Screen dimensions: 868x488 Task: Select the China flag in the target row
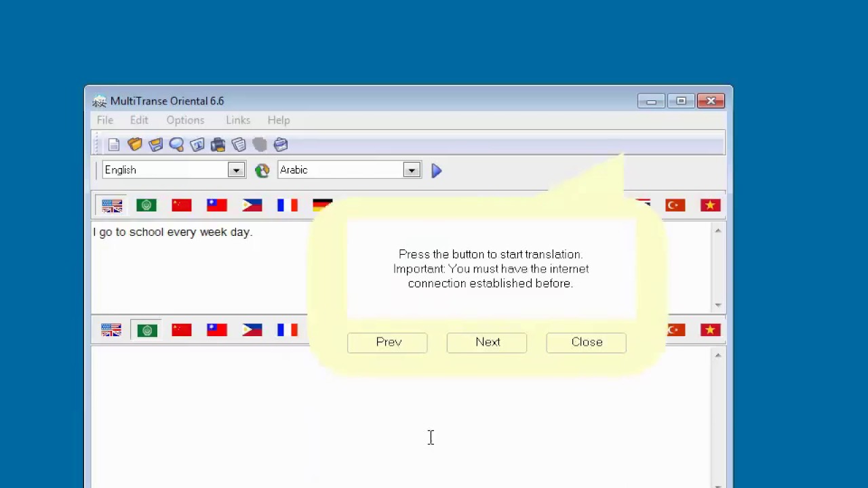pos(182,330)
